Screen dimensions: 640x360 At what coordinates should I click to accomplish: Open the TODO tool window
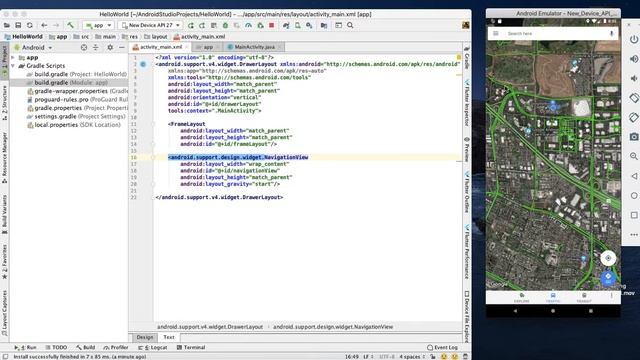click(56, 347)
